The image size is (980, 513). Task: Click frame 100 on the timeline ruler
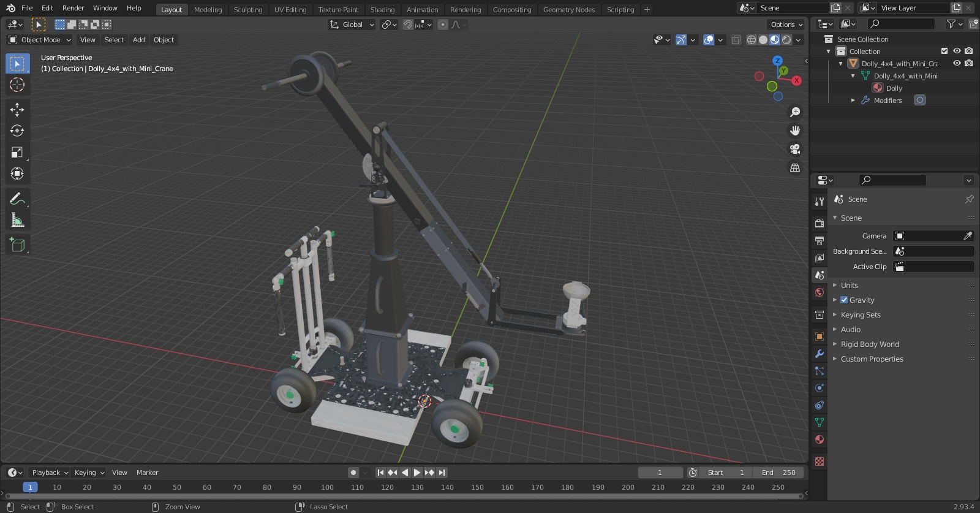pyautogui.click(x=327, y=487)
